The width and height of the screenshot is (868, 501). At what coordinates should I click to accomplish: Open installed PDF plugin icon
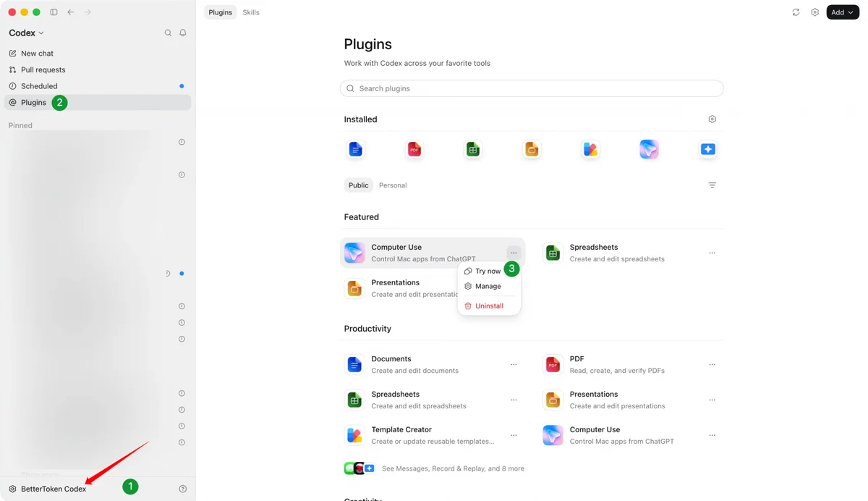point(414,149)
